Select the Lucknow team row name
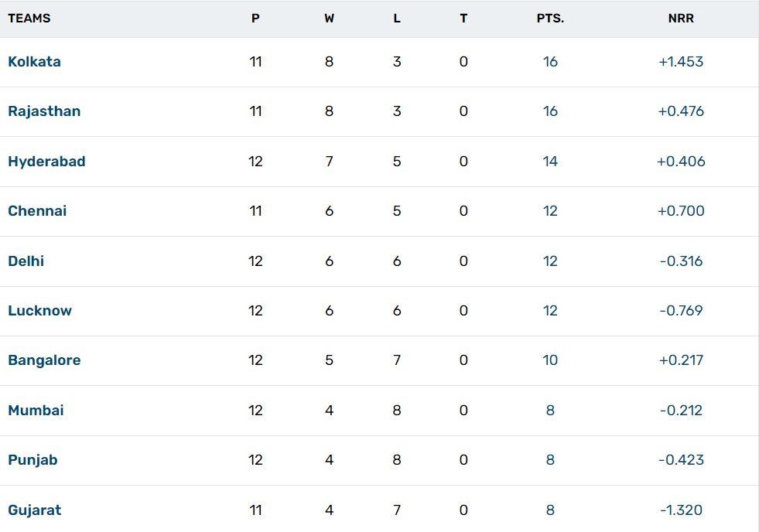This screenshot has width=759, height=532. click(39, 311)
